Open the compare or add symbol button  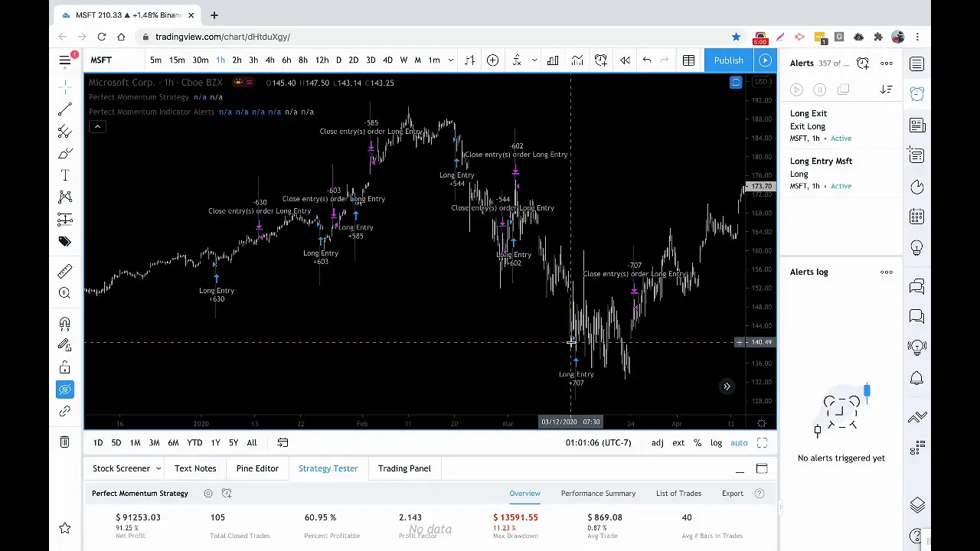click(492, 60)
